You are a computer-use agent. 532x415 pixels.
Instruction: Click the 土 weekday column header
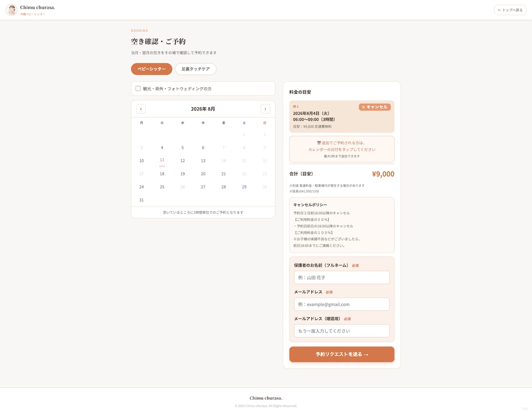click(x=244, y=123)
